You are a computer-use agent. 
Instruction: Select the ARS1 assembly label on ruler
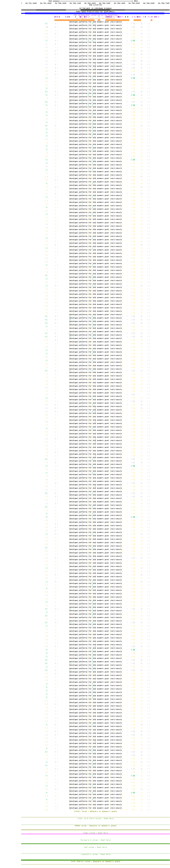click(x=136, y=1)
